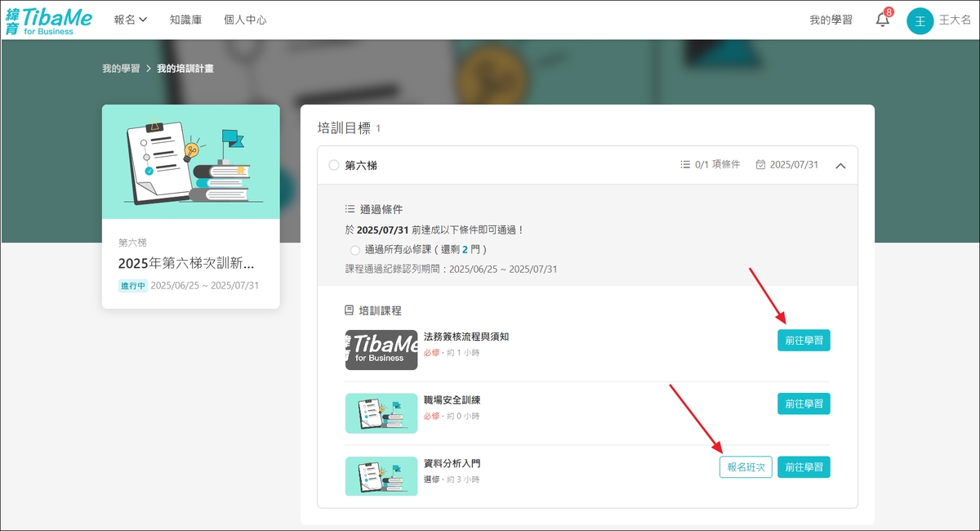Toggle the 通過所有必修課 condition circle
The image size is (980, 531).
[354, 250]
